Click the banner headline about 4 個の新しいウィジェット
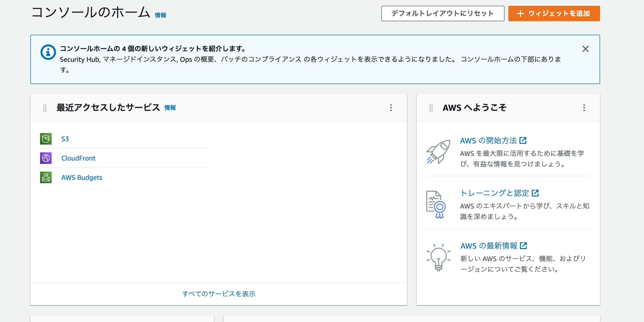644x322 pixels. pyautogui.click(x=153, y=49)
